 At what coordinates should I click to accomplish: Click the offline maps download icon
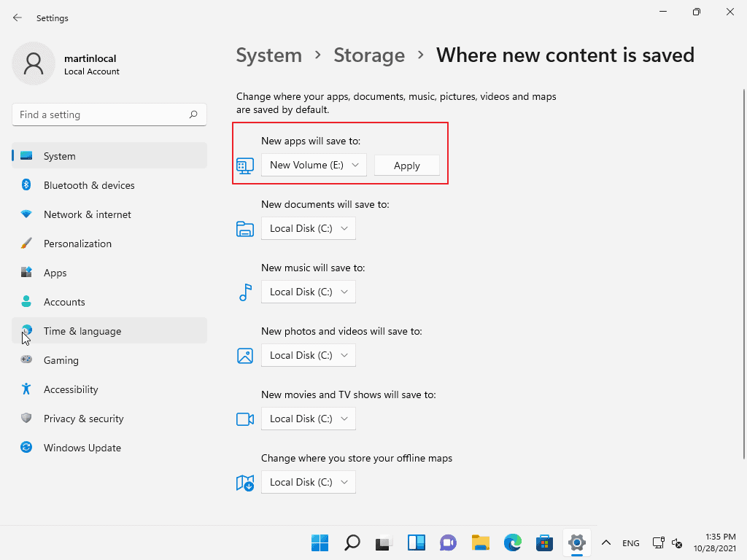tap(244, 482)
